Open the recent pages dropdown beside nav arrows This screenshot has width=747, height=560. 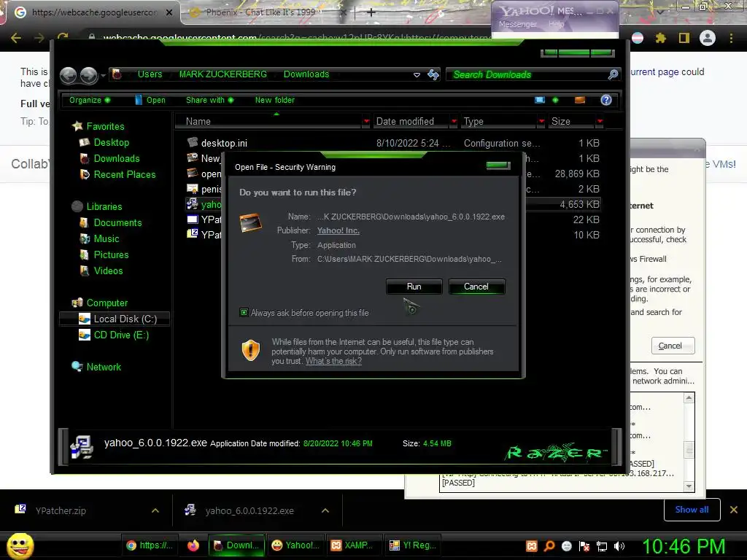(x=103, y=75)
